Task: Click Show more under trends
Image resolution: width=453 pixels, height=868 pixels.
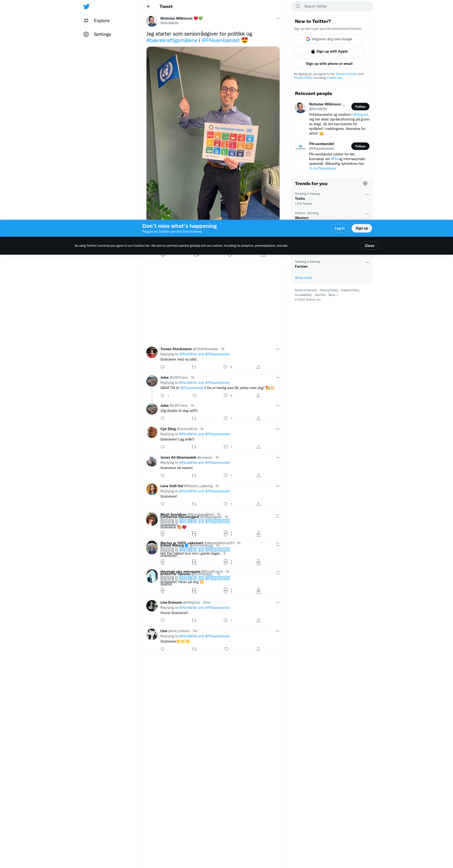Action: click(303, 278)
